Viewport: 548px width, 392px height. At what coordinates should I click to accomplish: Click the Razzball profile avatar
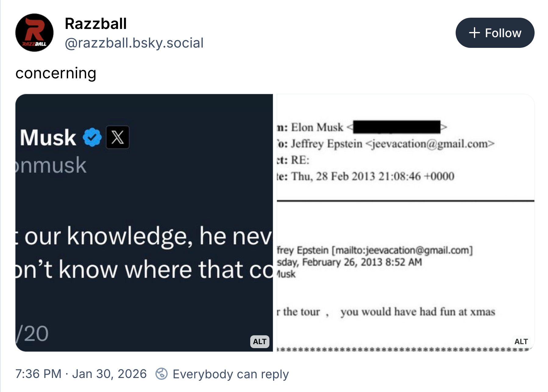coord(34,33)
